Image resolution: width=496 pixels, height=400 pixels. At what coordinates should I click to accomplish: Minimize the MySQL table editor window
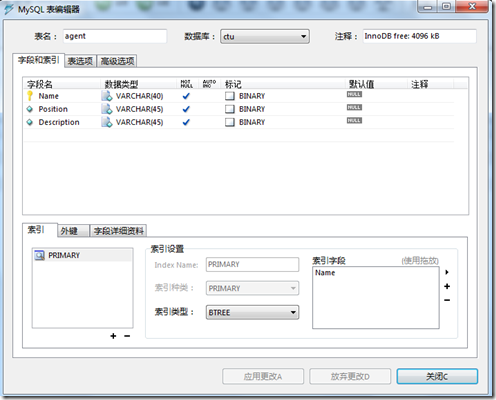(x=428, y=6)
